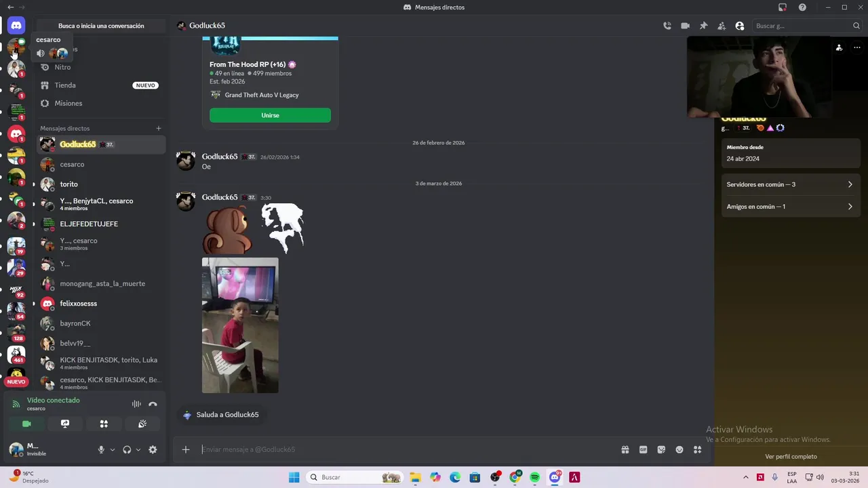Click the message input field

pyautogui.click(x=407, y=449)
